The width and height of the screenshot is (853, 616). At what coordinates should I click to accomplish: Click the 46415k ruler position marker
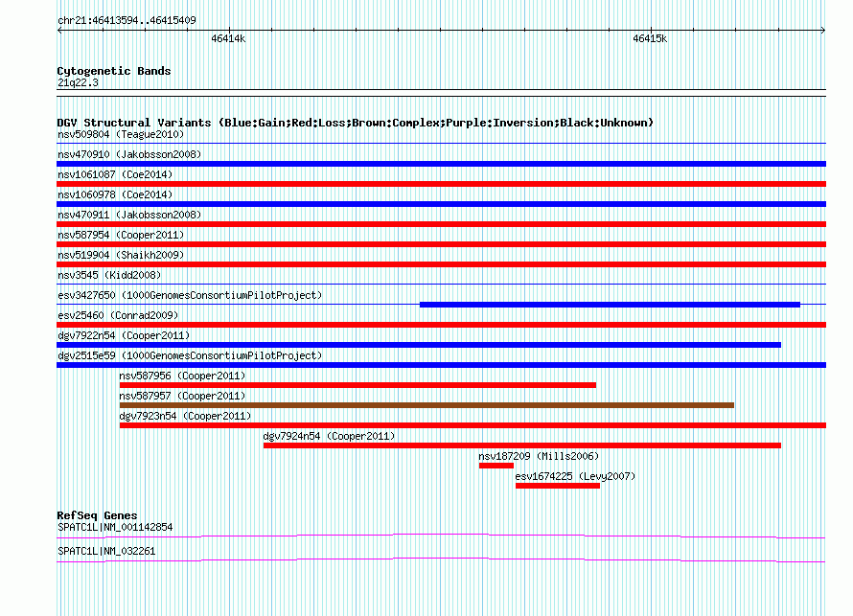(650, 38)
